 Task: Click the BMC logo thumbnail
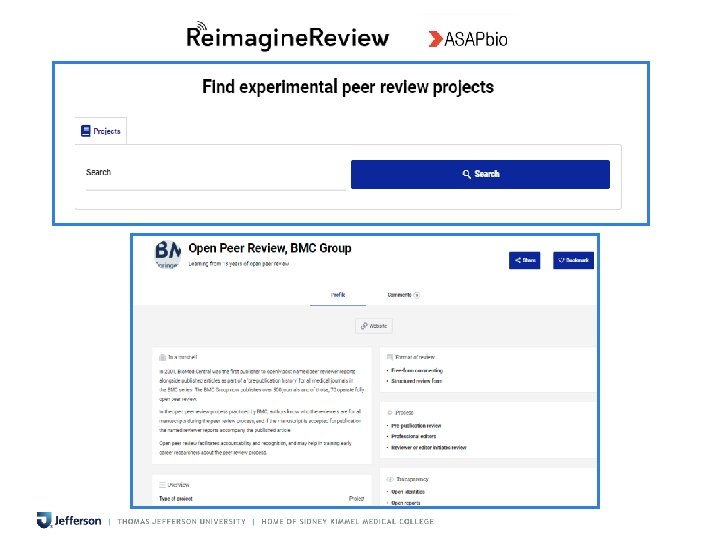168,254
